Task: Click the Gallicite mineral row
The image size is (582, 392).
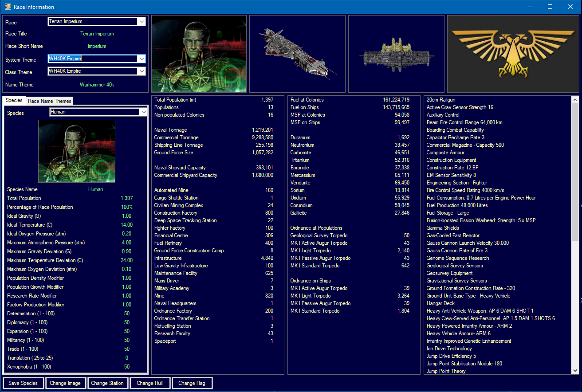Action: pyautogui.click(x=350, y=213)
